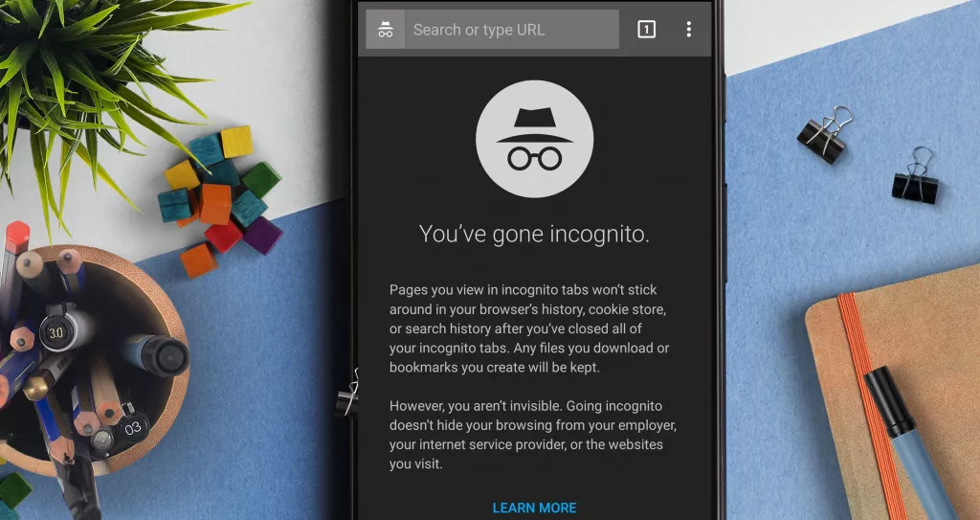Viewport: 980px width, 520px height.
Task: Click the upper black binder clip
Action: (x=825, y=135)
